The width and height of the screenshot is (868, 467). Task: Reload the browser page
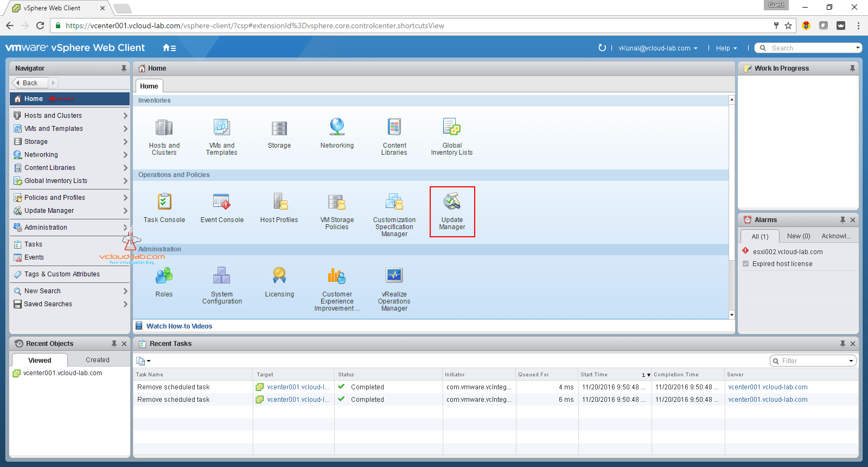(x=40, y=26)
